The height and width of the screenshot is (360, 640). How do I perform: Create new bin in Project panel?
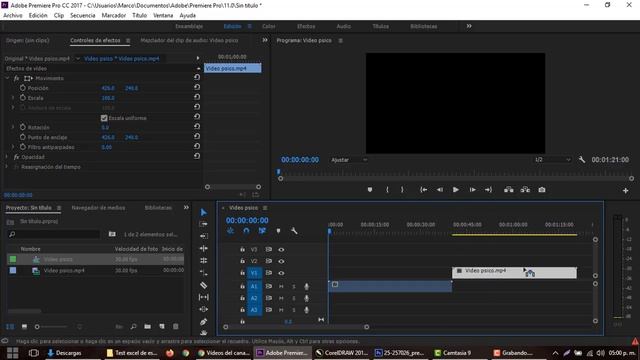[147, 327]
